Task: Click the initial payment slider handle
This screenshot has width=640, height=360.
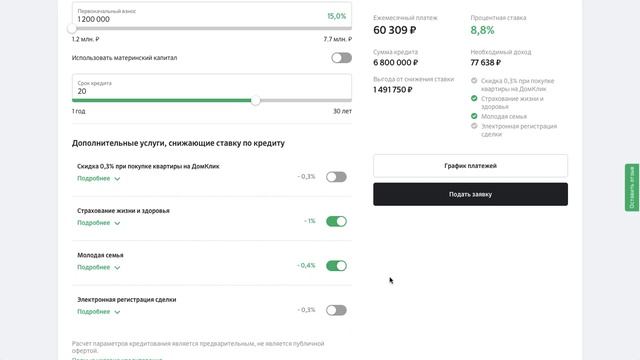Action: point(72,29)
